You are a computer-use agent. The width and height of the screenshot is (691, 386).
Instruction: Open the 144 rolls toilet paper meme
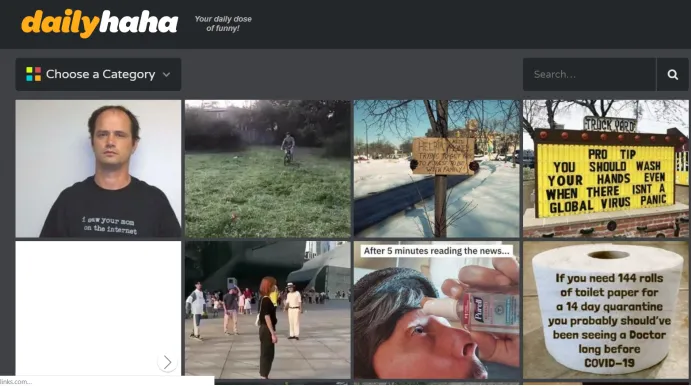point(606,310)
